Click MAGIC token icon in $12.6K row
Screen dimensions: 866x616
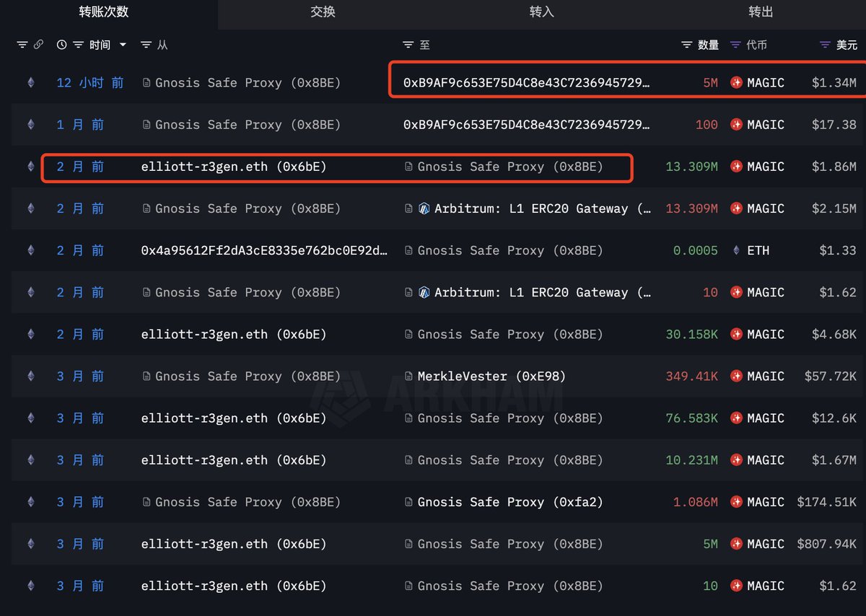coord(736,418)
